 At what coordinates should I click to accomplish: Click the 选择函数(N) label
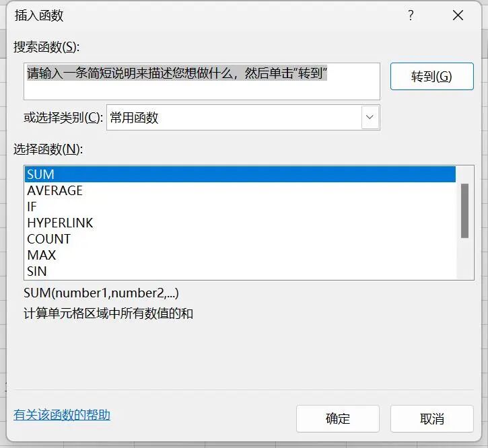point(48,149)
